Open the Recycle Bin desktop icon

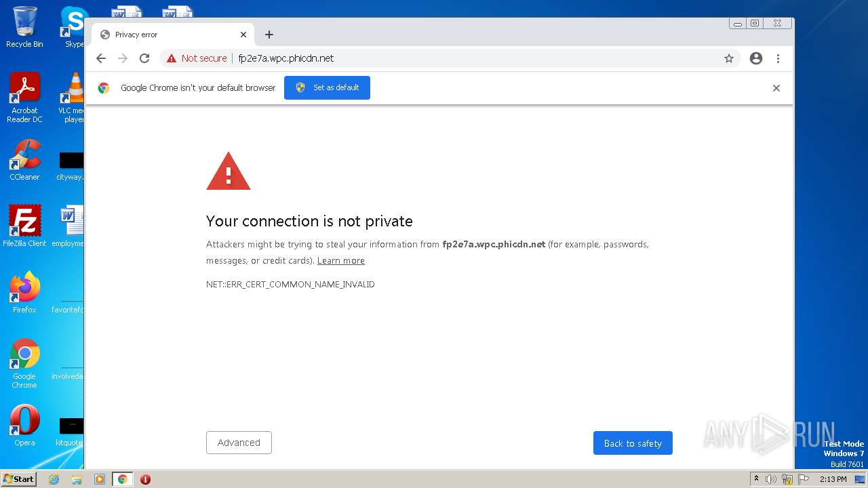coord(24,27)
